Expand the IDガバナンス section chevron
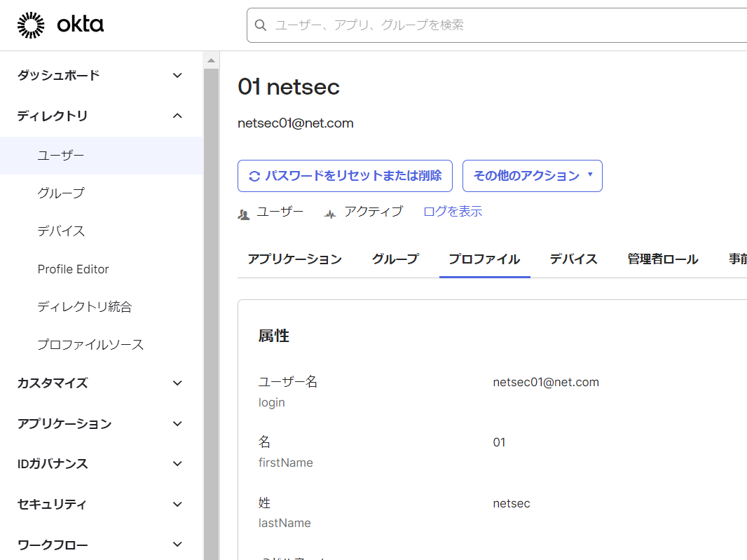Image resolution: width=747 pixels, height=560 pixels. pyautogui.click(x=177, y=464)
